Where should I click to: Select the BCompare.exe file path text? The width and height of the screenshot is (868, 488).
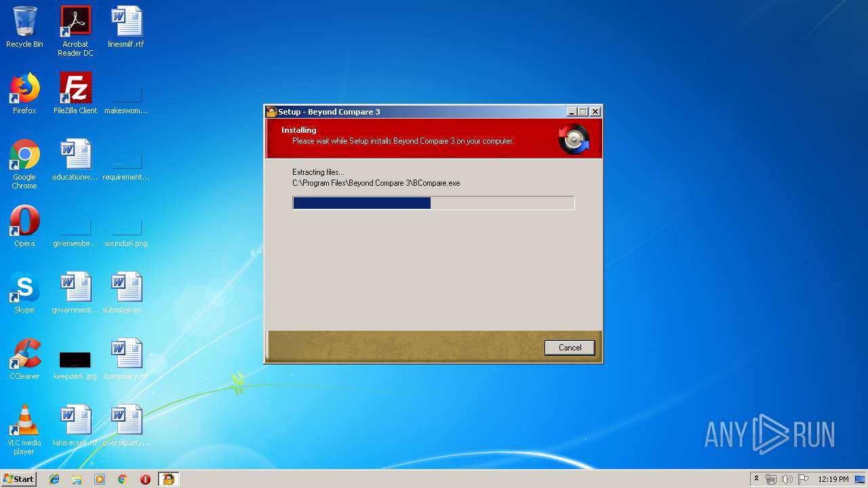click(x=376, y=183)
